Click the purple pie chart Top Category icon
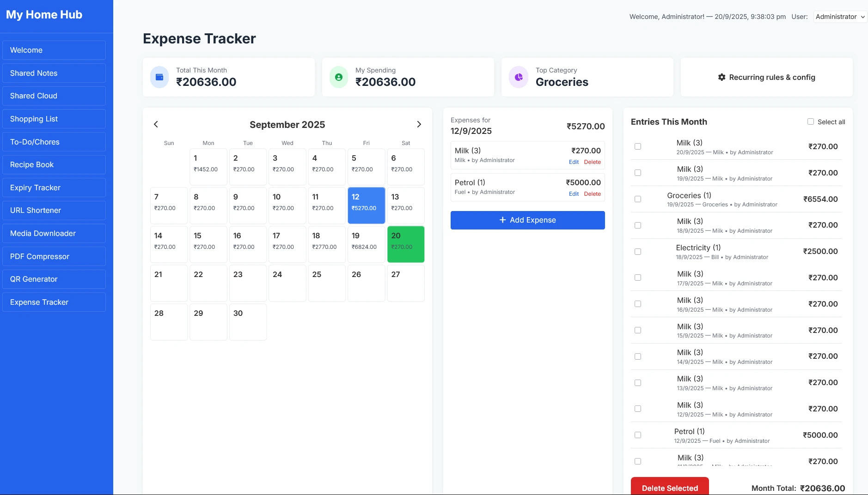The image size is (868, 495). click(x=519, y=77)
